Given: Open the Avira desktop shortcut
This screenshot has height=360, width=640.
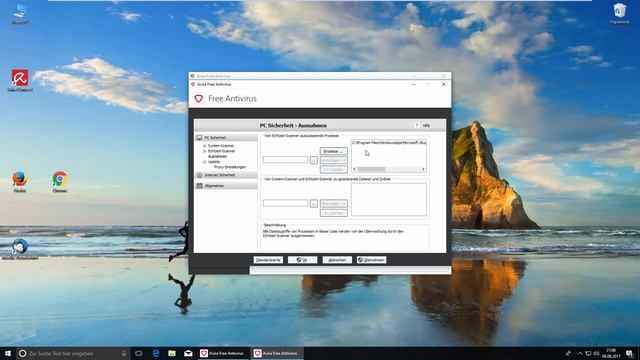Looking at the screenshot, I should pos(20,80).
